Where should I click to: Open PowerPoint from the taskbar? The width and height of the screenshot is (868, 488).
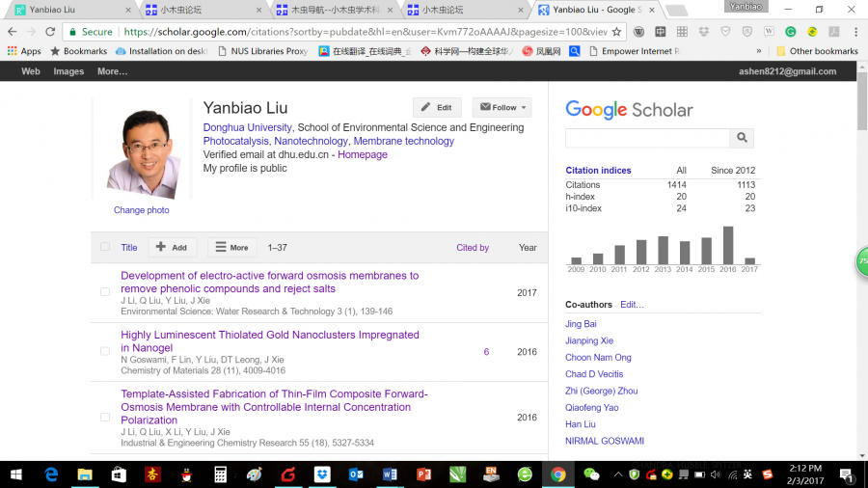424,474
